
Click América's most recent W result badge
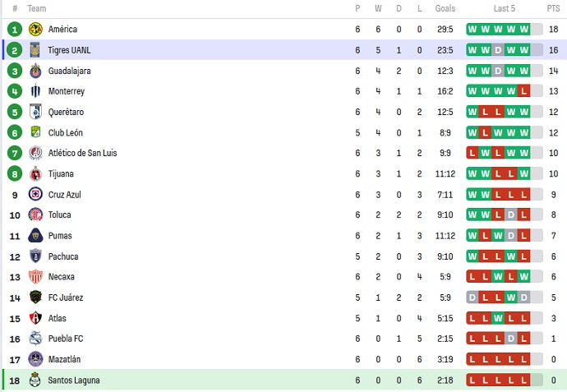pyautogui.click(x=537, y=30)
